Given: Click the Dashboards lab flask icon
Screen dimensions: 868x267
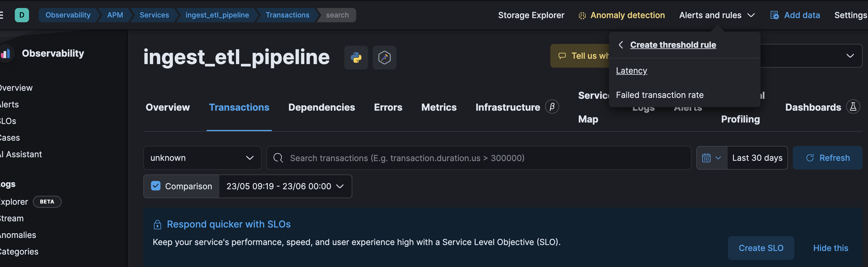Looking at the screenshot, I should click(x=853, y=107).
